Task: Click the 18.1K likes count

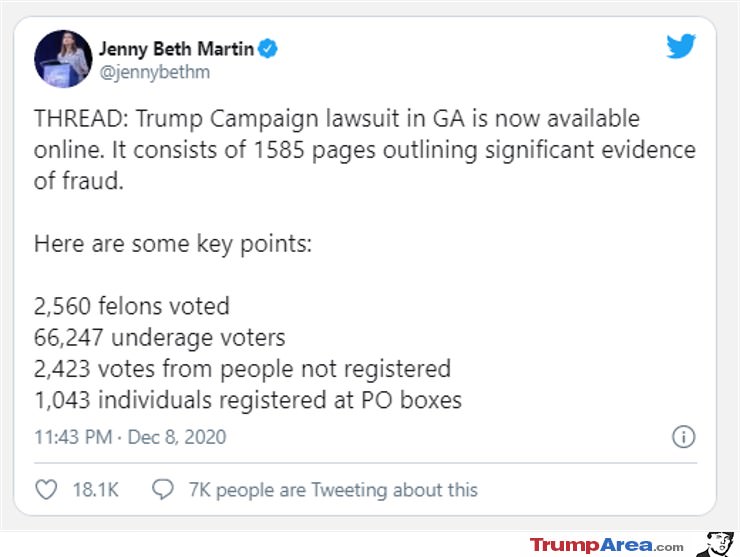Action: 95,490
